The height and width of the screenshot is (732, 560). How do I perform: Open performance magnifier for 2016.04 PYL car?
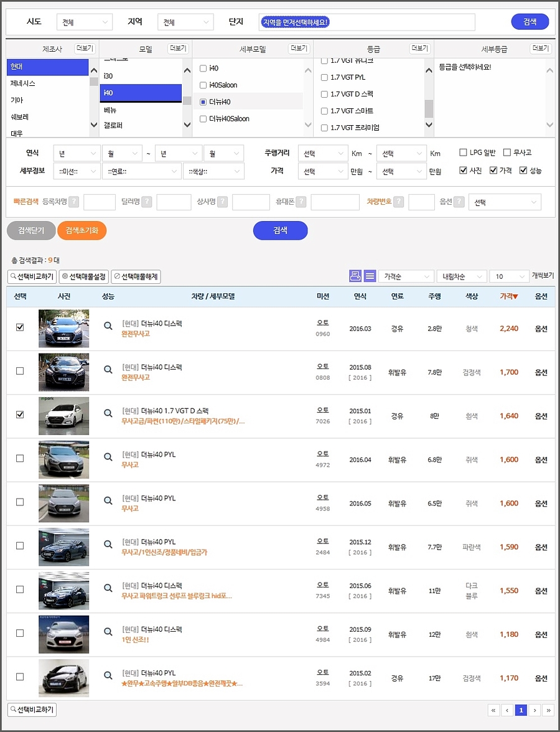108,457
